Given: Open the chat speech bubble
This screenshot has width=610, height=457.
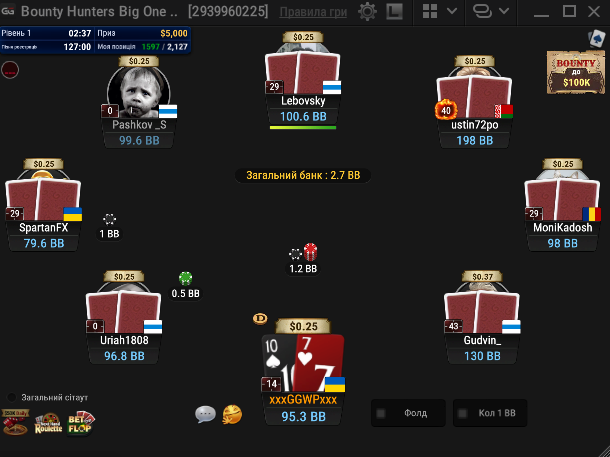Looking at the screenshot, I should point(205,414).
